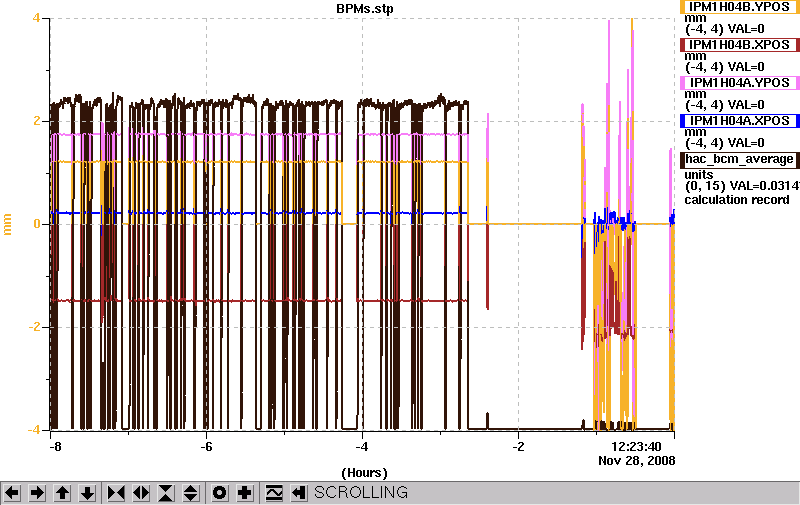Click the calculation record text

click(737, 200)
